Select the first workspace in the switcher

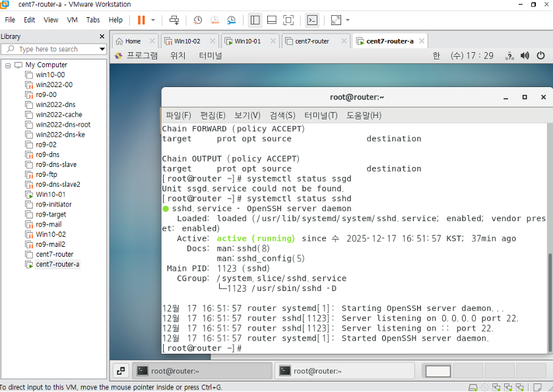pos(438,371)
